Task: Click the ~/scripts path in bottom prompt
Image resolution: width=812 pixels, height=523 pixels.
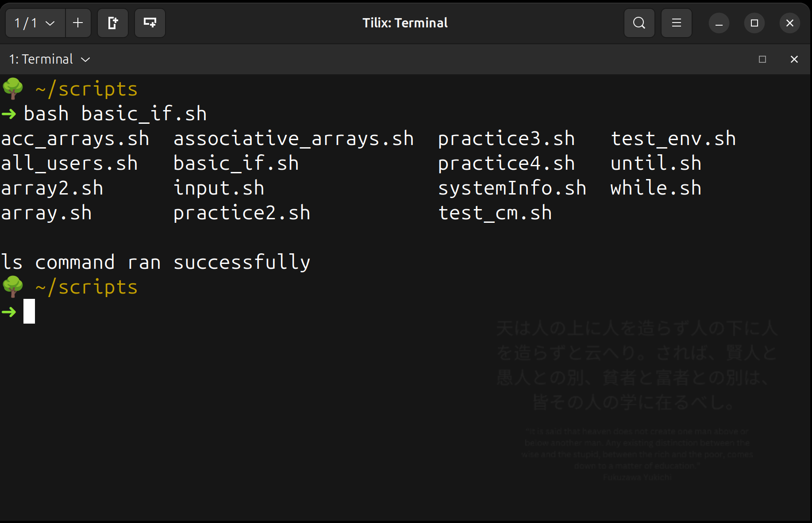Action: click(x=86, y=287)
